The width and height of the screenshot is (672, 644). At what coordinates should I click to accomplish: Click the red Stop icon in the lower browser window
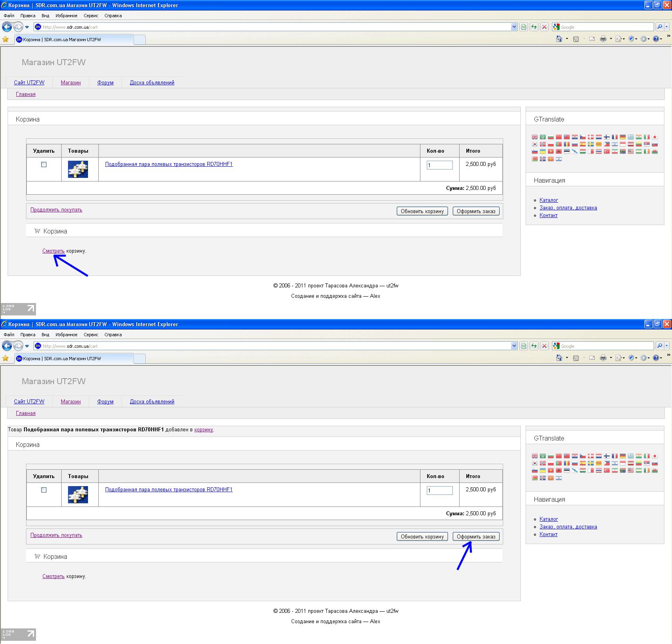pyautogui.click(x=544, y=346)
